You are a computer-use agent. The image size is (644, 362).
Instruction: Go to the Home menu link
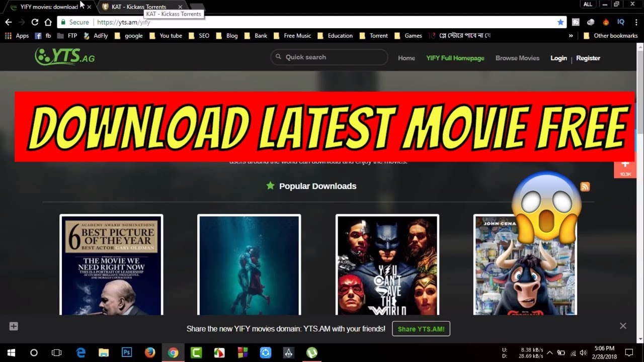[407, 58]
